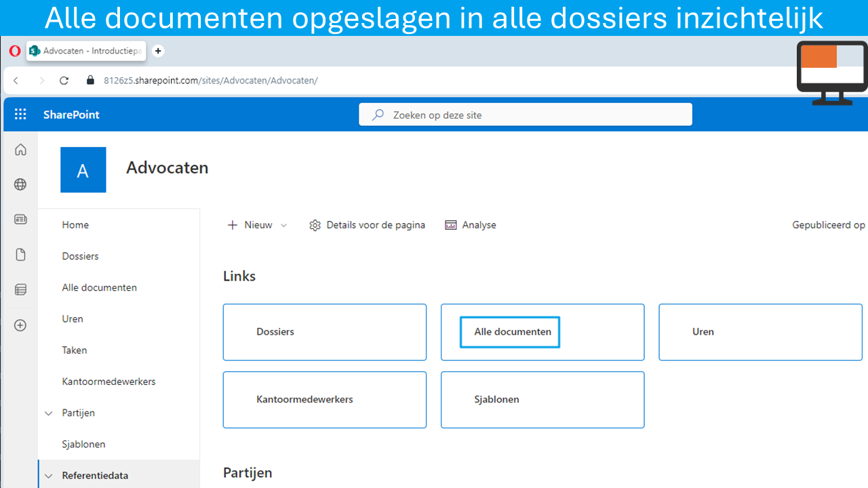Go to Home via left rail icon
The width and height of the screenshot is (868, 488).
point(20,150)
